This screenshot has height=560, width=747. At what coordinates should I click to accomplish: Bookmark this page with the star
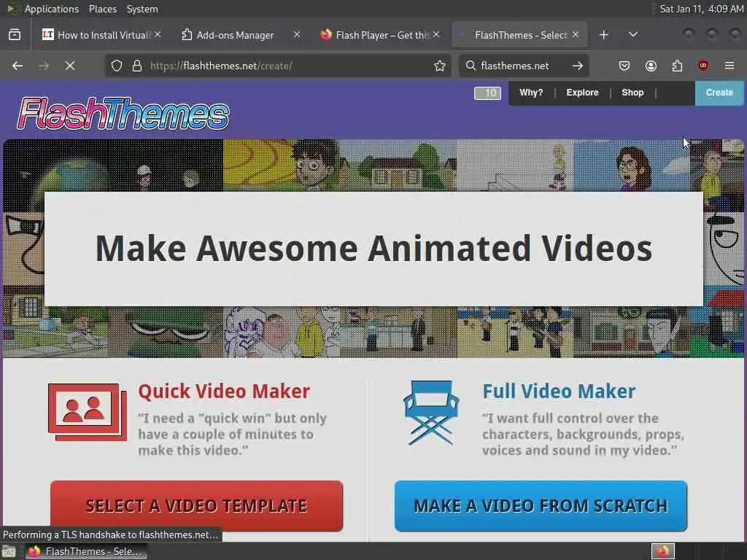[440, 66]
